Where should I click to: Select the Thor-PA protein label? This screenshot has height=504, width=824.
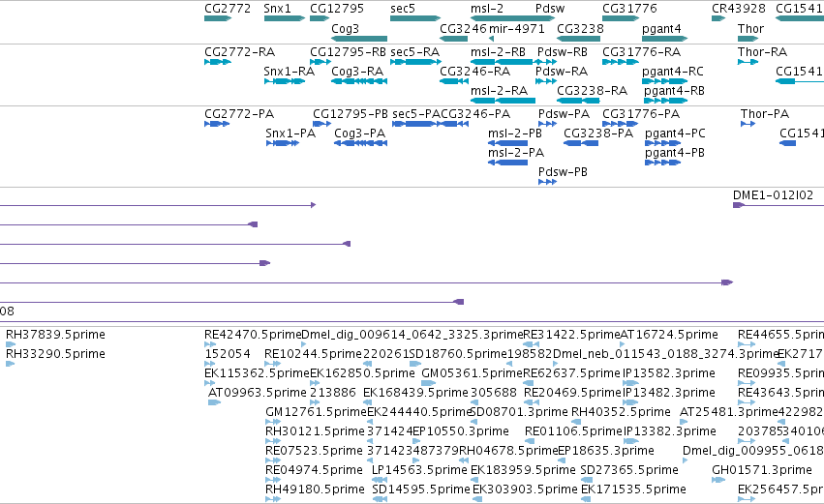pyautogui.click(x=765, y=114)
